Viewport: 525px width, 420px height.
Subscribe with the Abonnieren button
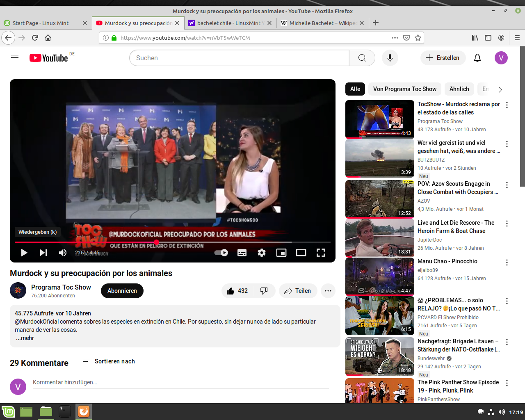[122, 291]
